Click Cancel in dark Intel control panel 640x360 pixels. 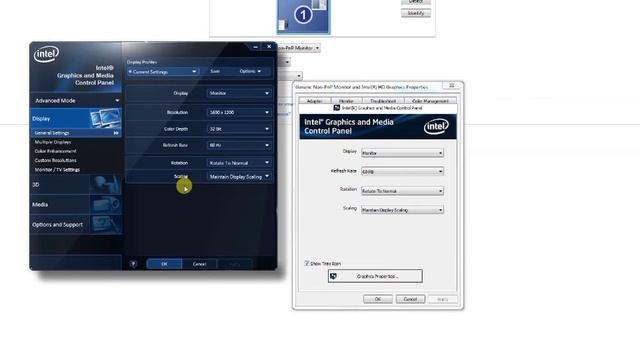click(x=199, y=264)
